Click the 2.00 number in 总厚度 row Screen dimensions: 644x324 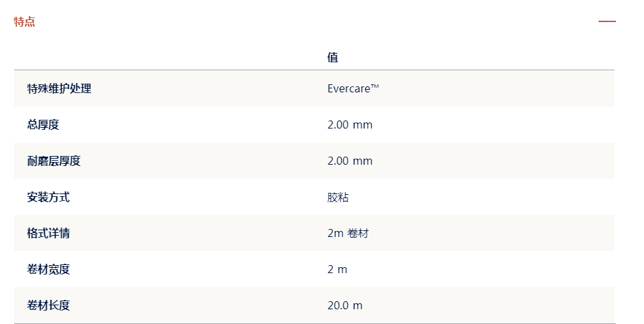click(x=338, y=125)
